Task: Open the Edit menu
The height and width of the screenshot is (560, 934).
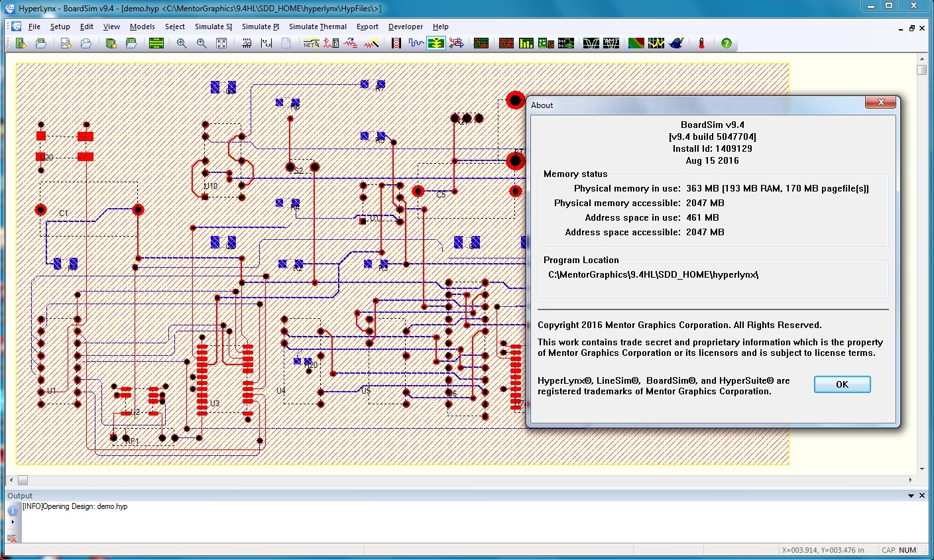Action: (87, 27)
